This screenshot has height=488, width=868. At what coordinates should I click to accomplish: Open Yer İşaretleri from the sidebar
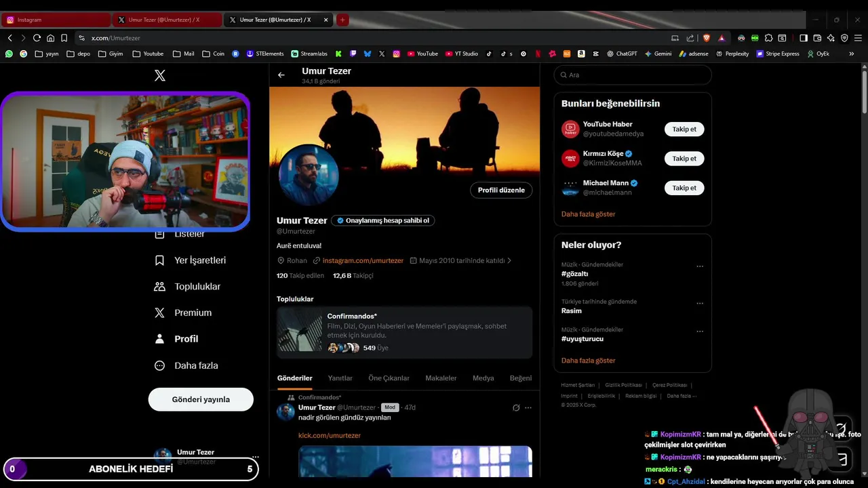coord(191,260)
